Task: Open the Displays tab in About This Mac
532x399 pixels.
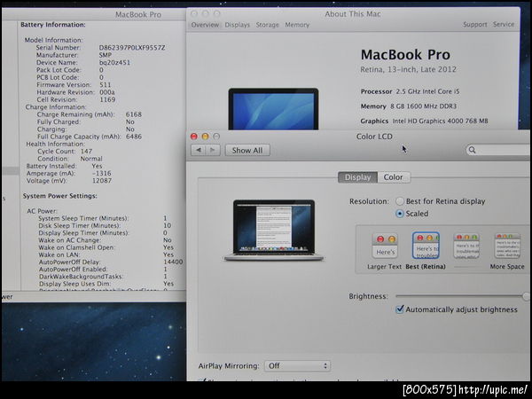Action: [x=237, y=25]
